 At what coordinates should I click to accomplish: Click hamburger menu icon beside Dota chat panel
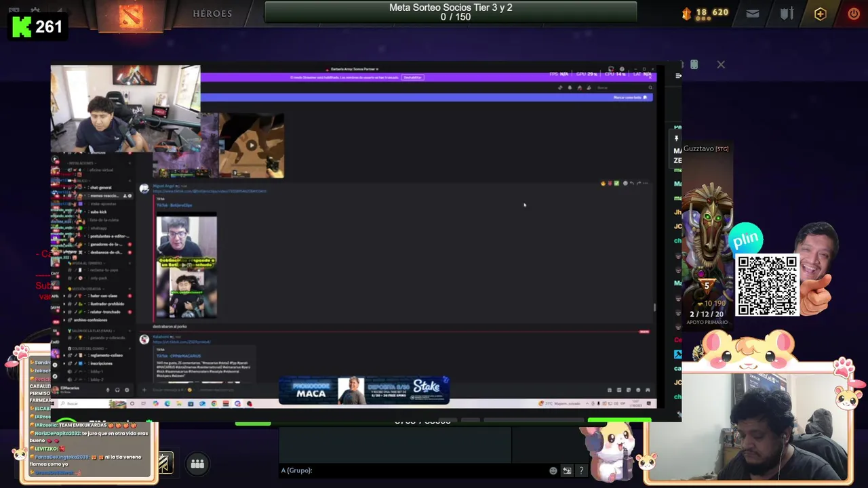coord(678,76)
